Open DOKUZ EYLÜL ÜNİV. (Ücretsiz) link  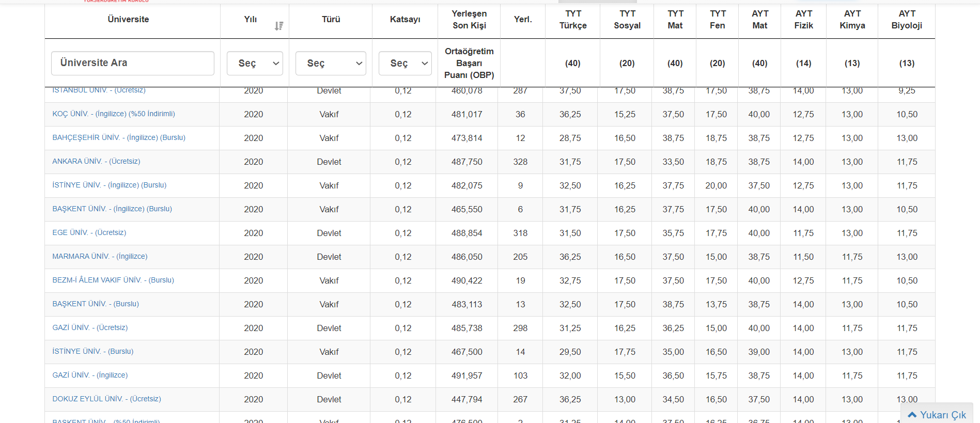(x=106, y=399)
